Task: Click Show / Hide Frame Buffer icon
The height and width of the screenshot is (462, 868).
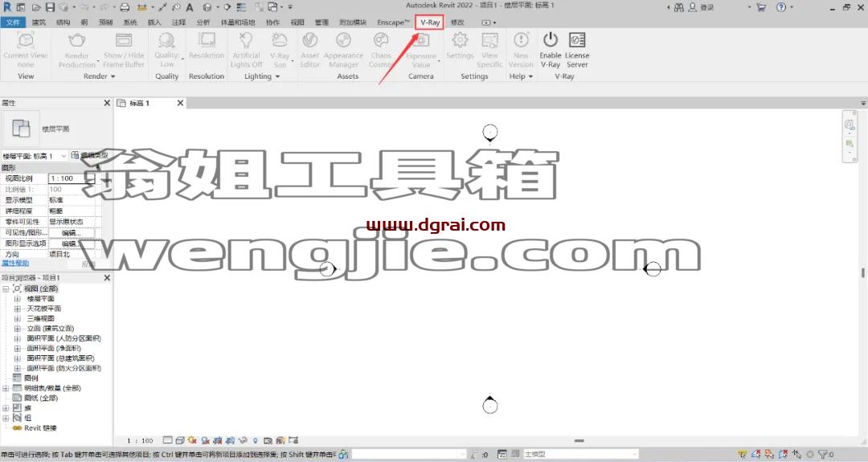Action: (124, 40)
